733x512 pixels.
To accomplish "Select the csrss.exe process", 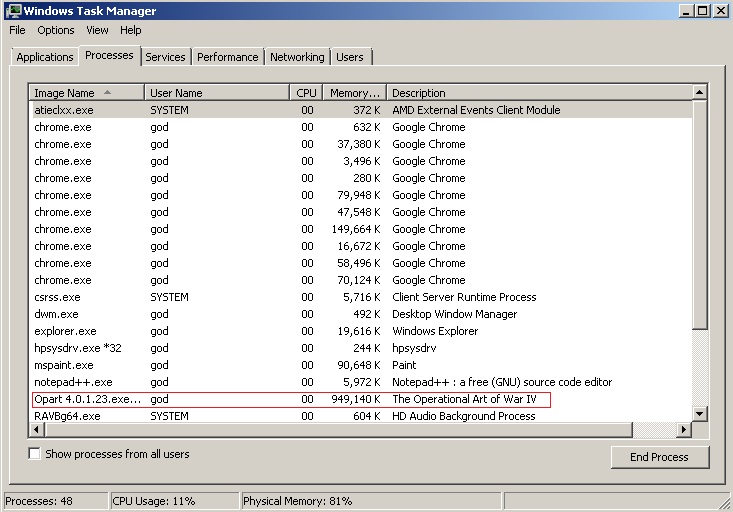I will pyautogui.click(x=360, y=297).
